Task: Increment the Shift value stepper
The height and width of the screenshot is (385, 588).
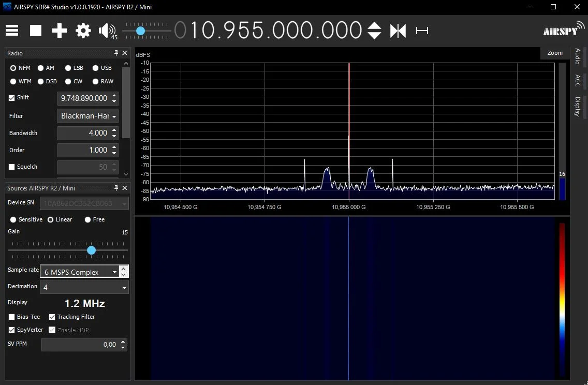Action: (x=114, y=95)
